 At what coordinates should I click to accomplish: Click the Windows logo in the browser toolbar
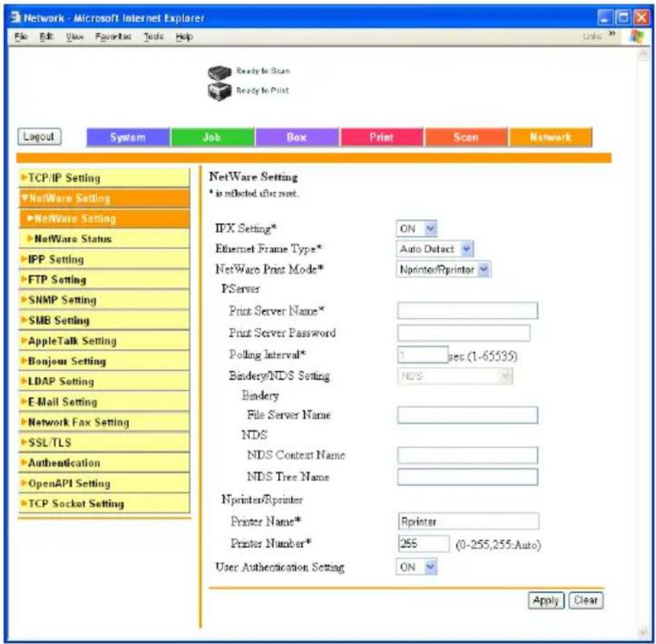click(637, 37)
